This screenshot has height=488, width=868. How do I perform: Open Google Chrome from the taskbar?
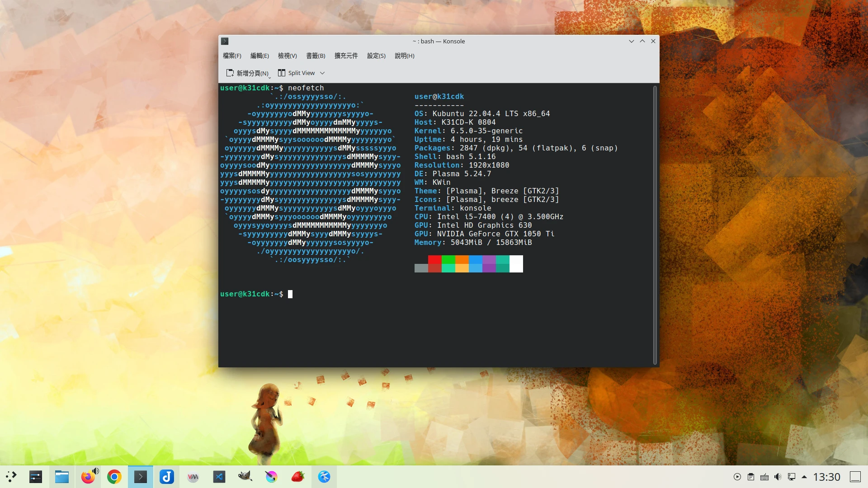(x=114, y=477)
